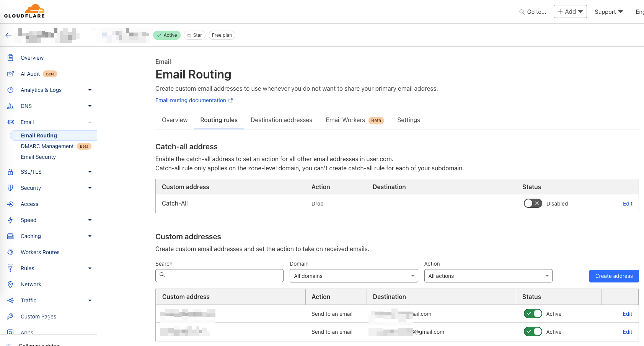Image resolution: width=644 pixels, height=346 pixels.
Task: Click the Access sign-in icon
Action: click(10, 204)
